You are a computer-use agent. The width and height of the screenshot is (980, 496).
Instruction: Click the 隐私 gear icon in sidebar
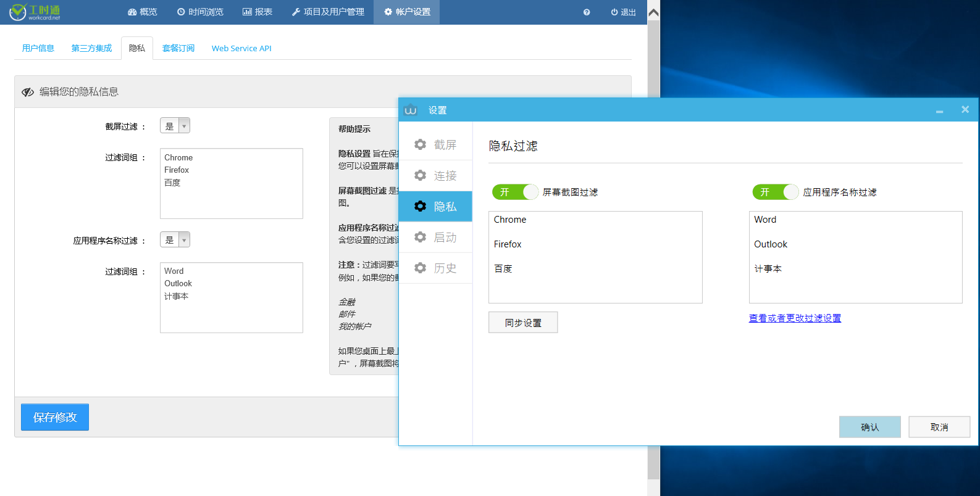(x=421, y=206)
